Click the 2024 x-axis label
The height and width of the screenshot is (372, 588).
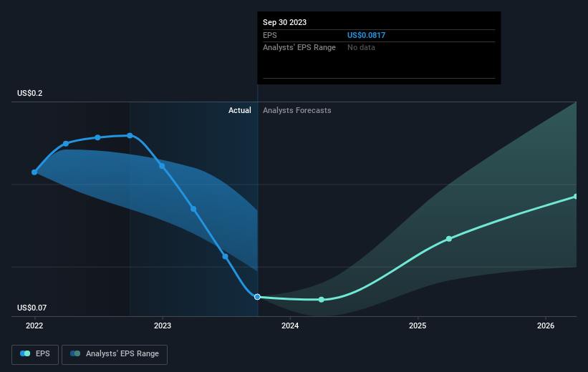[x=290, y=325]
